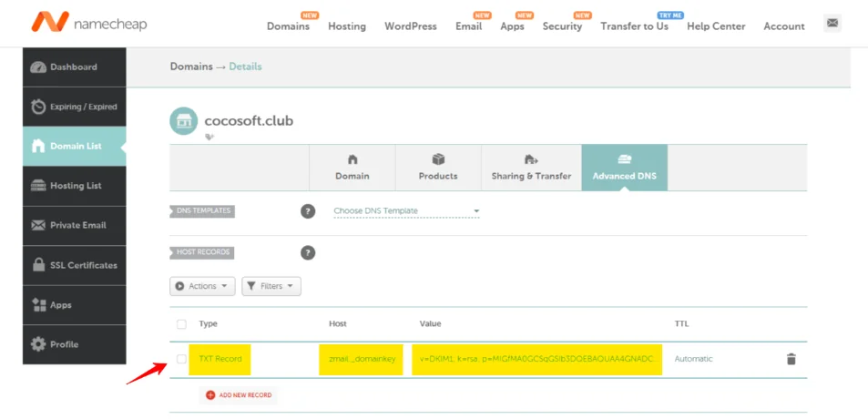Switch to the Products tab
868x419 pixels.
click(x=438, y=168)
